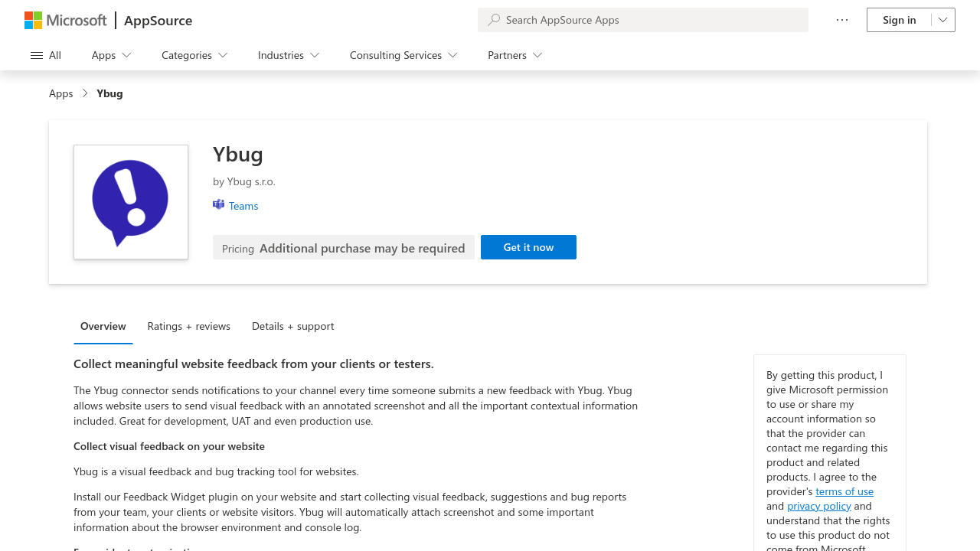
Task: Click the Ybug breadcrumb item
Action: click(109, 93)
